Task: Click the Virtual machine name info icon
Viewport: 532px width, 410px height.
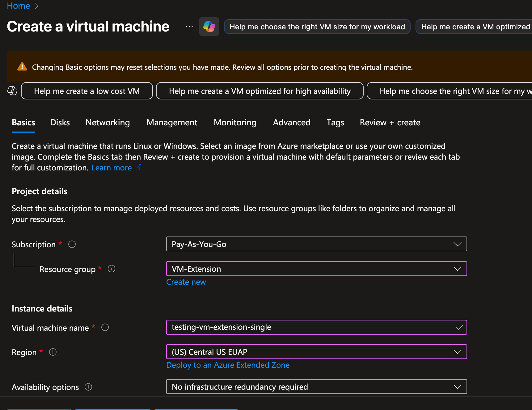Action: pos(105,328)
